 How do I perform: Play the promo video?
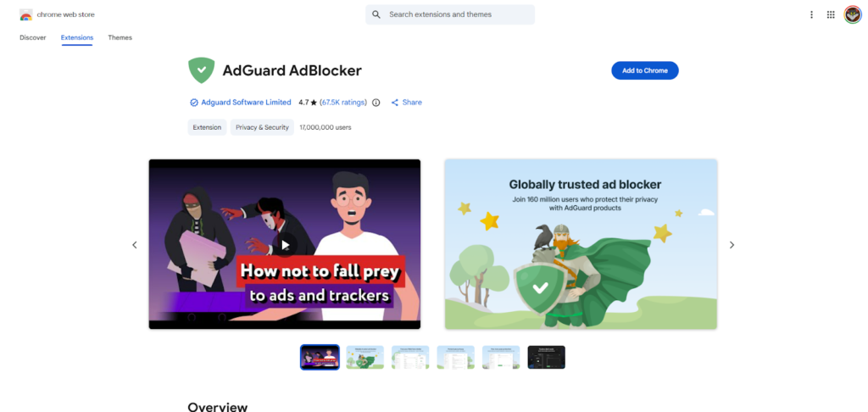click(285, 245)
